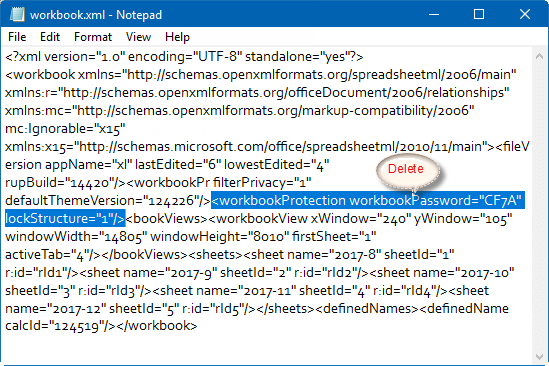Click the text windowHeight="8010"
The image size is (549, 366).
point(219,236)
